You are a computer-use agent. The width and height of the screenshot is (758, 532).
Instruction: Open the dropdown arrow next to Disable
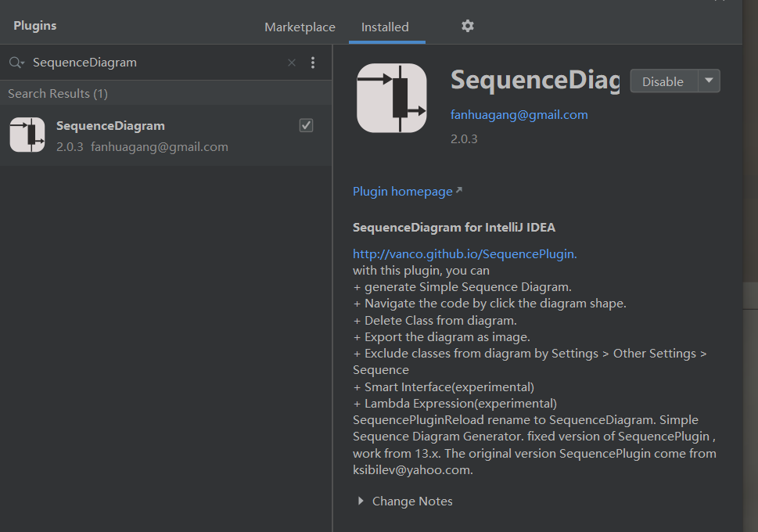[x=709, y=81]
